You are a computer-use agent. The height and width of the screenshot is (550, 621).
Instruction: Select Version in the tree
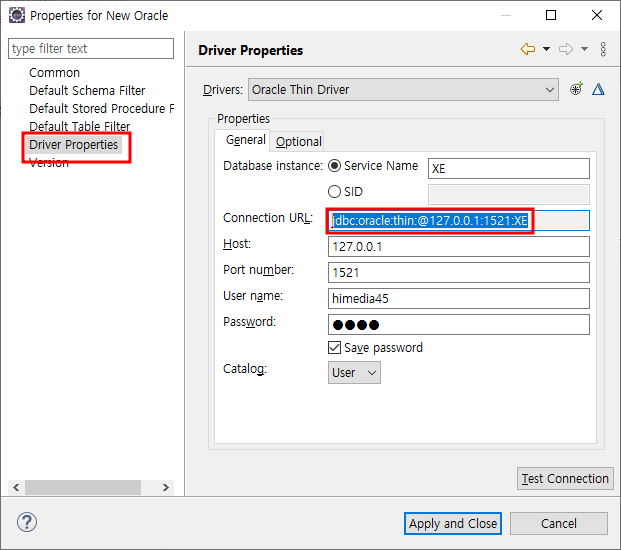click(x=49, y=163)
